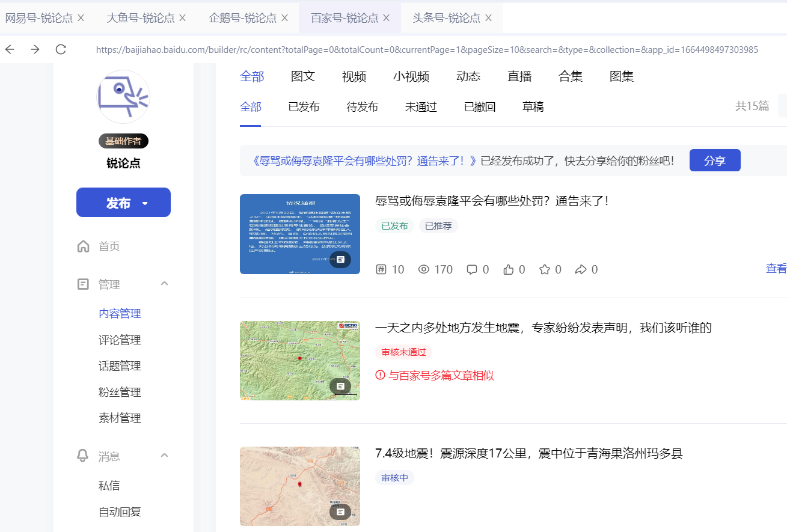The height and width of the screenshot is (532, 787).
Task: Reload the page using the refresh icon
Action: click(61, 50)
